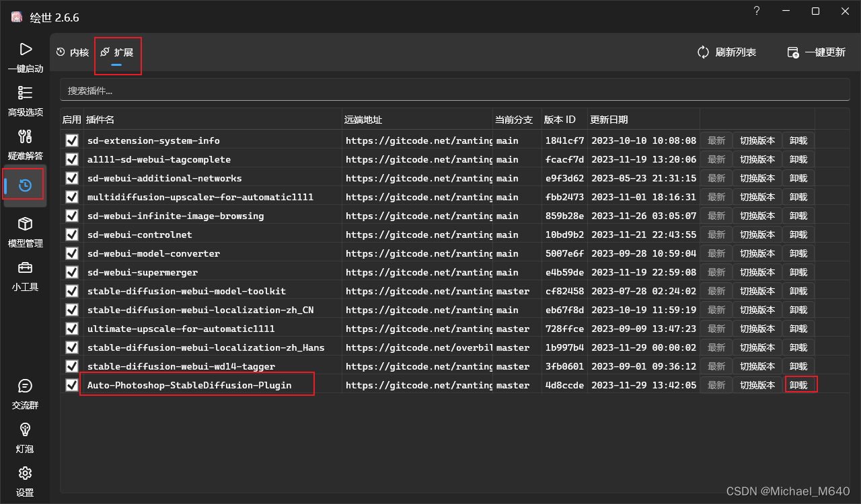Uncheck sd-webui-controlnet plugin
Screen dimensions: 861x504
(x=72, y=235)
